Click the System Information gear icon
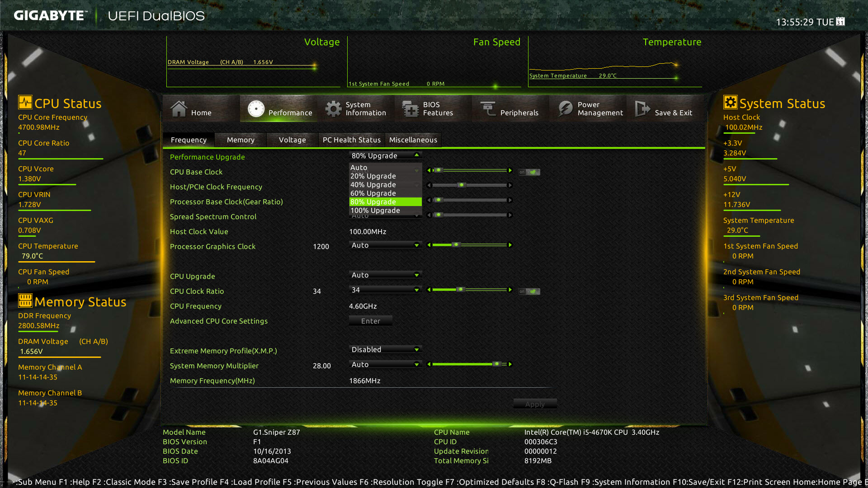The height and width of the screenshot is (488, 868). pyautogui.click(x=334, y=108)
